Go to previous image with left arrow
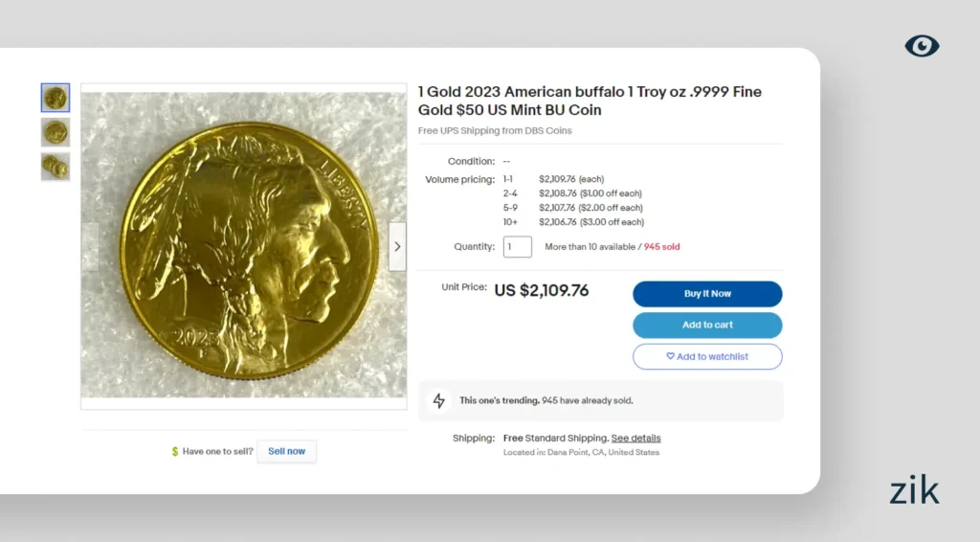Image resolution: width=980 pixels, height=542 pixels. tap(89, 246)
